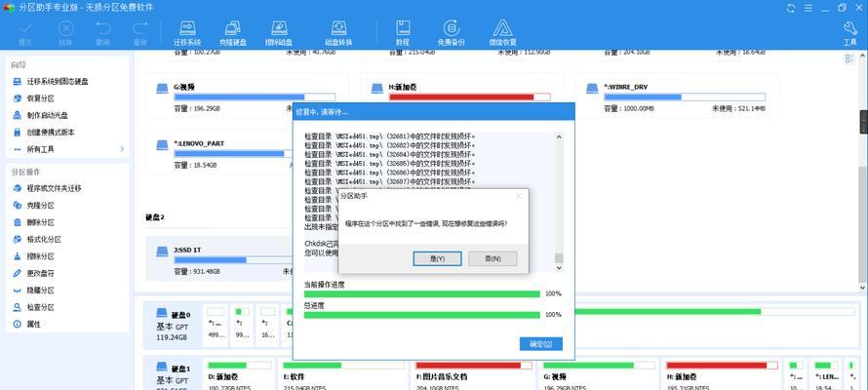Select H: 新加卷 block in disk map
868x390 pixels.
[x=722, y=374]
